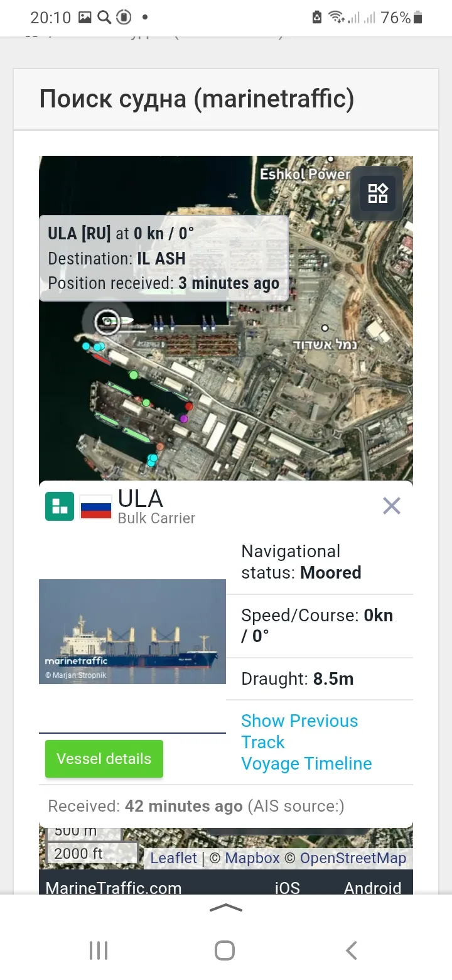
Task: Open the Voyage Timeline link
Action: click(x=306, y=764)
